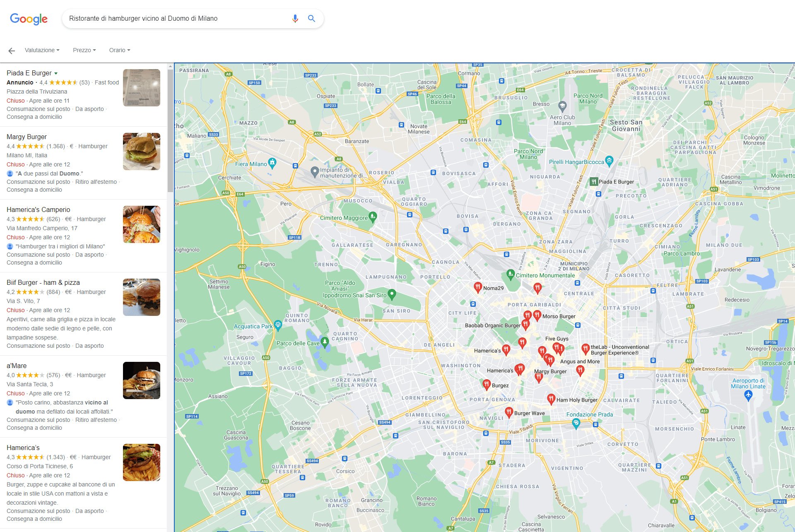Click the Fiera Milano map marker
Screen dimensions: 795x532
(x=272, y=163)
